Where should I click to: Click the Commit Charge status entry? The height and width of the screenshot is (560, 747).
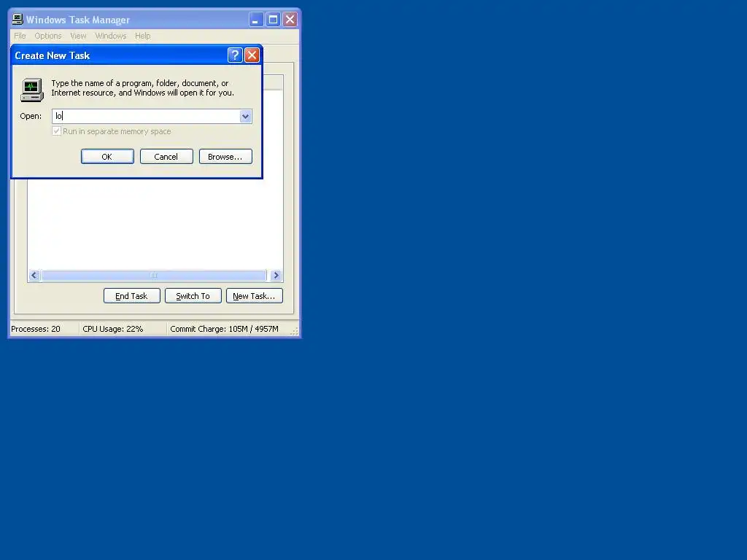(x=225, y=329)
